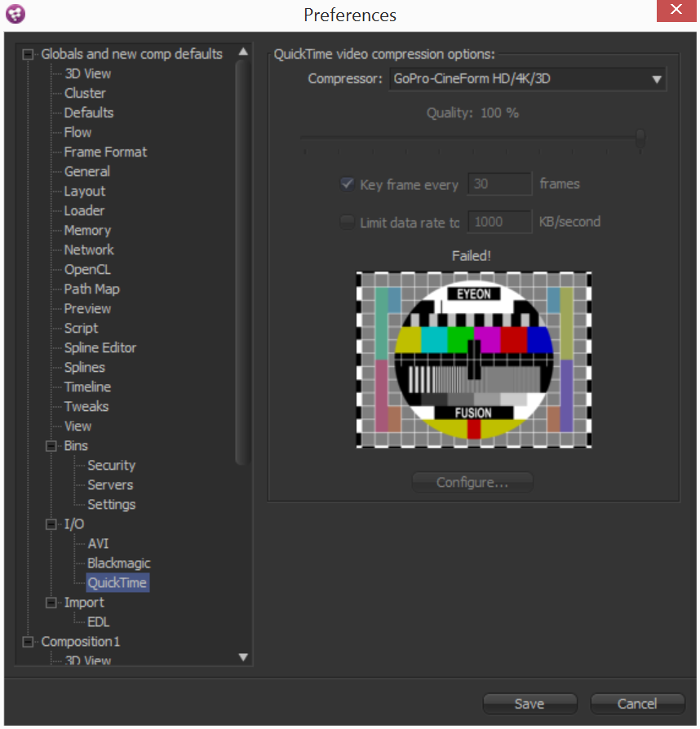This screenshot has width=700, height=729.
Task: Select 3D View under Globals
Action: (87, 74)
